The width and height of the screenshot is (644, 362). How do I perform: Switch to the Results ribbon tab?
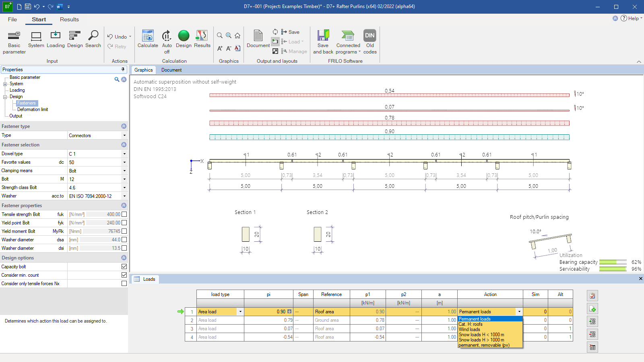point(69,19)
